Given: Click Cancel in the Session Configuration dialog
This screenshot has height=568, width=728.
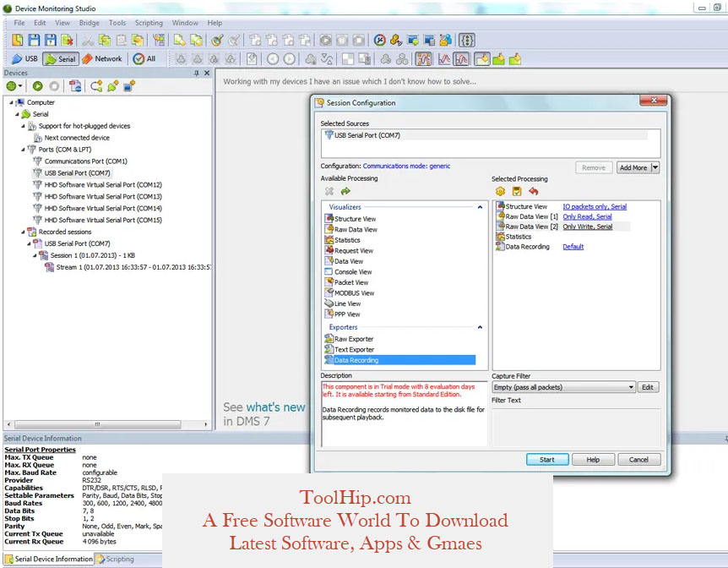Looking at the screenshot, I should (x=638, y=460).
